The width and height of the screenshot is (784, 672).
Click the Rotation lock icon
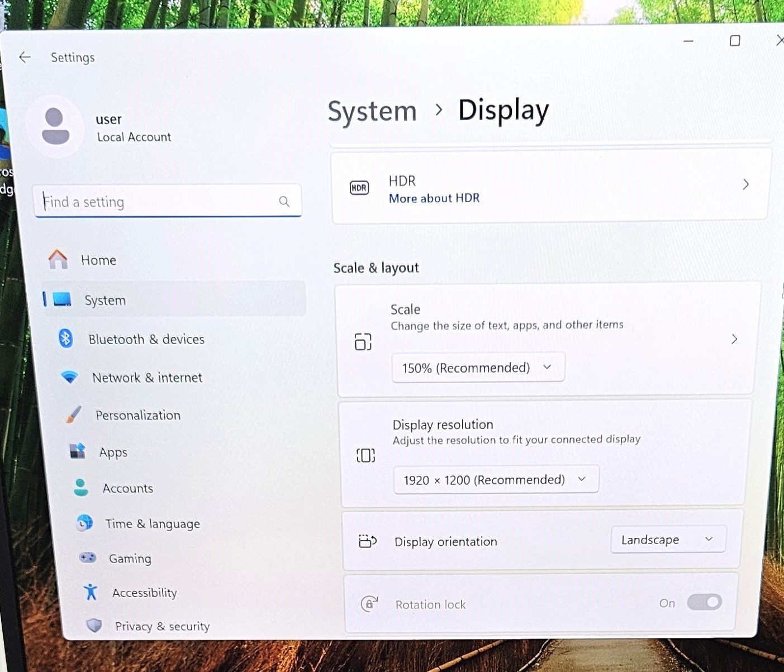tap(369, 603)
